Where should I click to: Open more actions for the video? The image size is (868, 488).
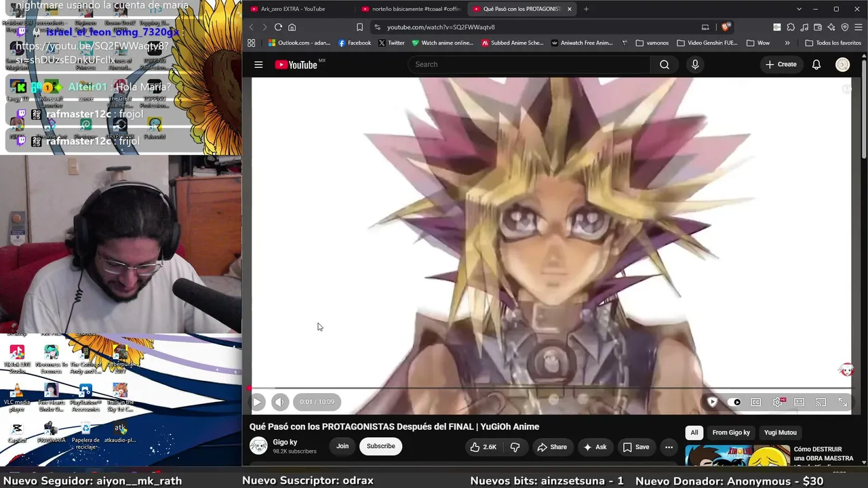tap(669, 447)
